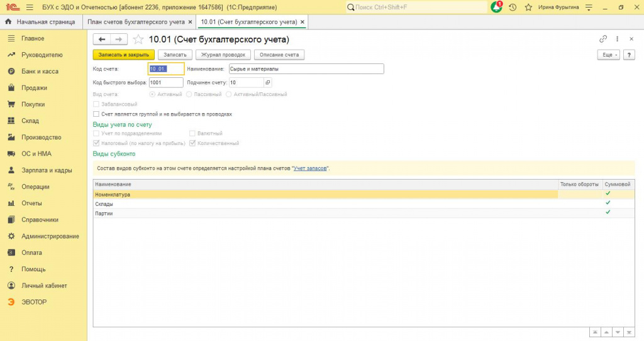Screen dimensions: 644x341
Task: Select the Склады subconto row
Action: (364, 204)
